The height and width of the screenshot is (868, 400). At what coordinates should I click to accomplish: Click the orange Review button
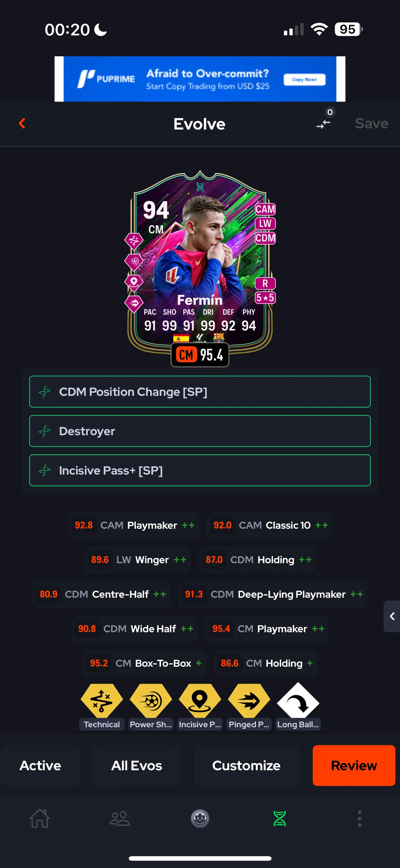(354, 766)
